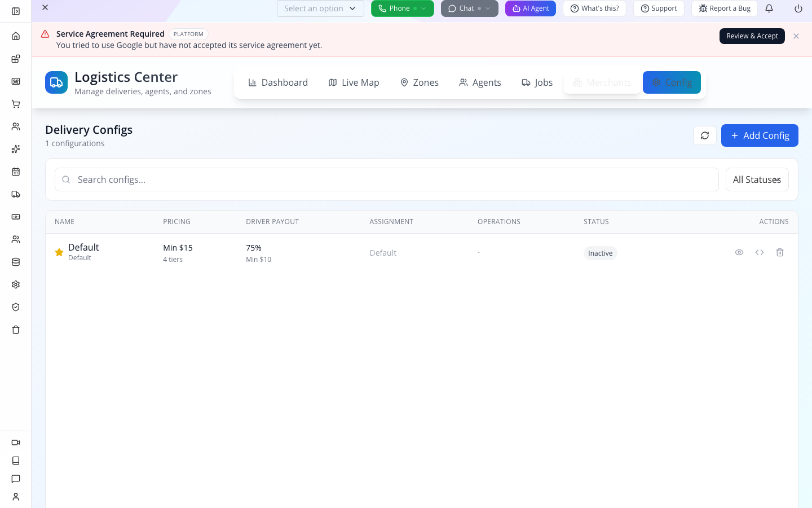
Task: Switch to the Jobs tab
Action: [x=537, y=82]
